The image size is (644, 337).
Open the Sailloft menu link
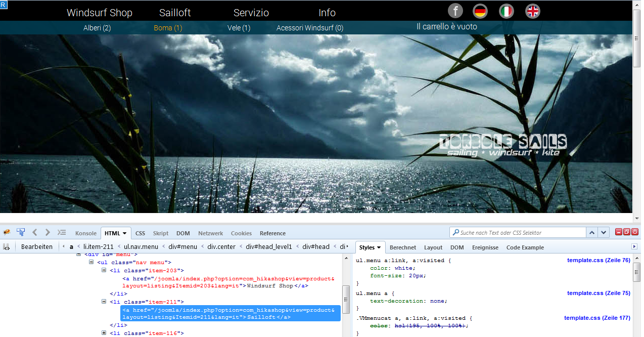175,13
